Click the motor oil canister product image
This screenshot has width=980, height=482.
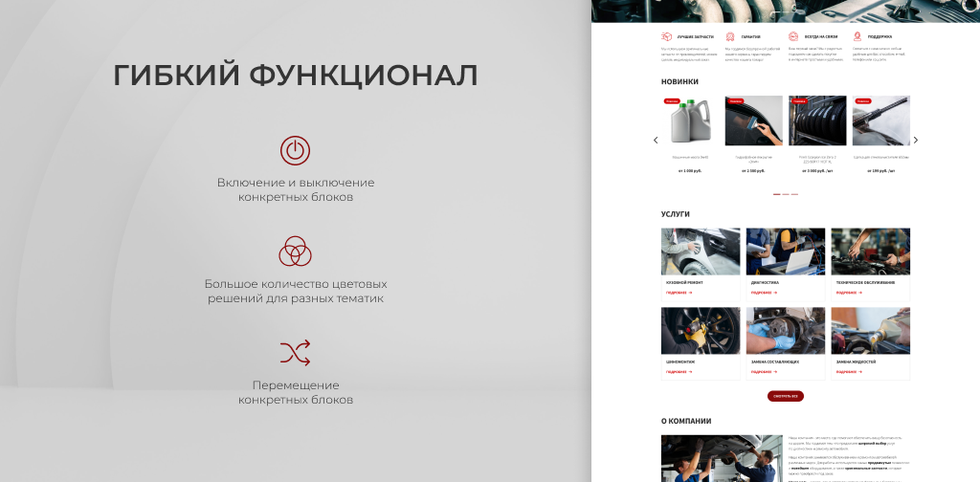pyautogui.click(x=689, y=121)
